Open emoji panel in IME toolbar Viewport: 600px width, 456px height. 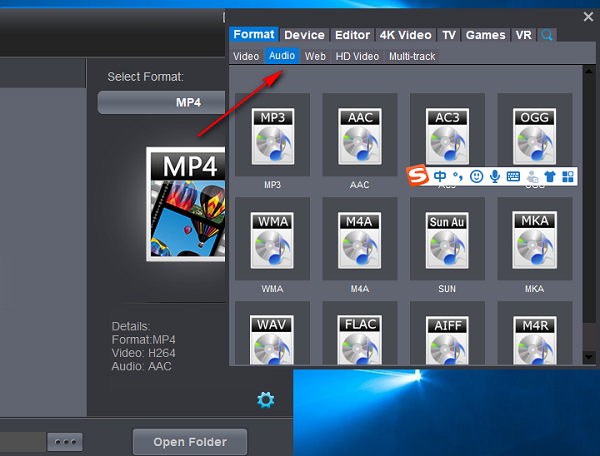[x=476, y=176]
